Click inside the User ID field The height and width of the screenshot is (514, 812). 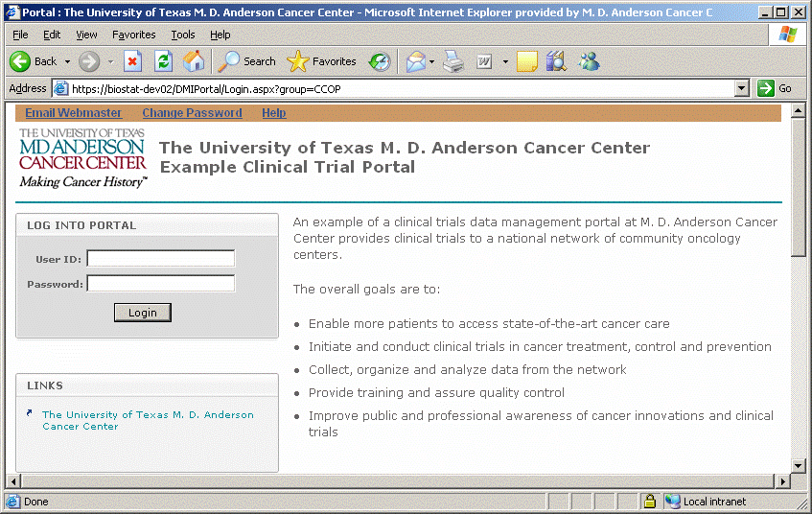pos(160,258)
